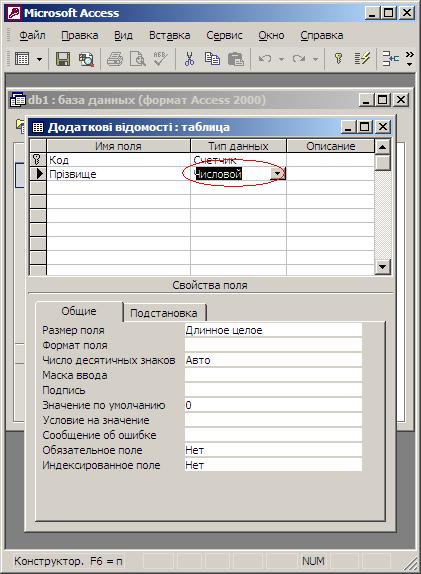Click Обязательное поле value Нет

click(x=273, y=450)
